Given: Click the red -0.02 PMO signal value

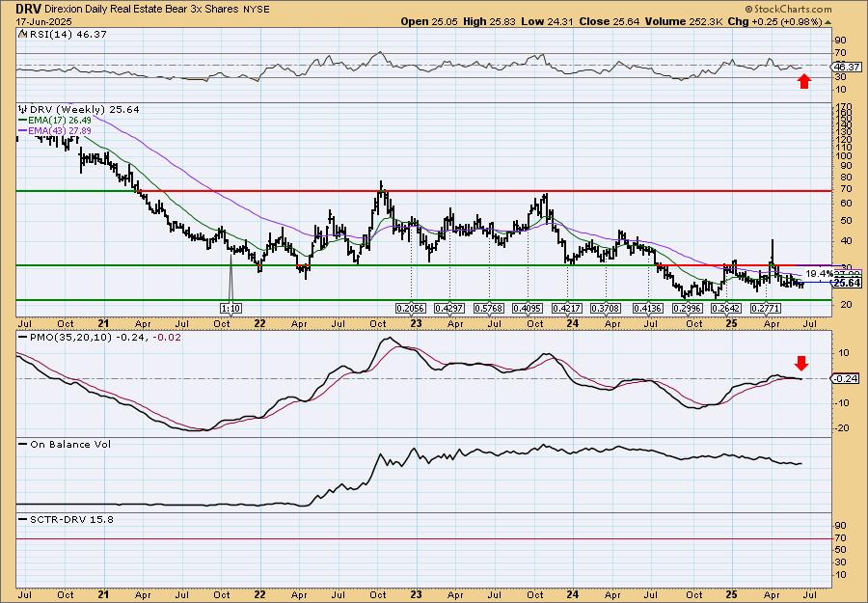Looking at the screenshot, I should (167, 338).
